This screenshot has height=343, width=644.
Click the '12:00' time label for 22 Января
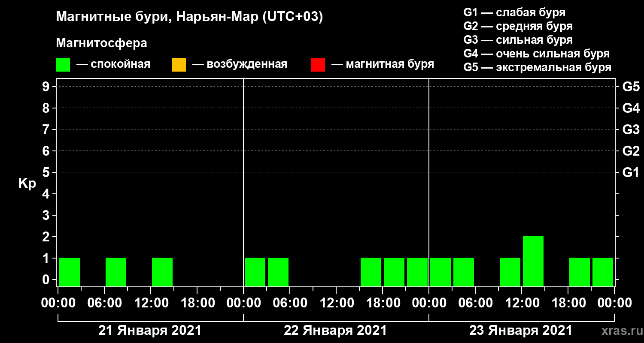(x=336, y=303)
